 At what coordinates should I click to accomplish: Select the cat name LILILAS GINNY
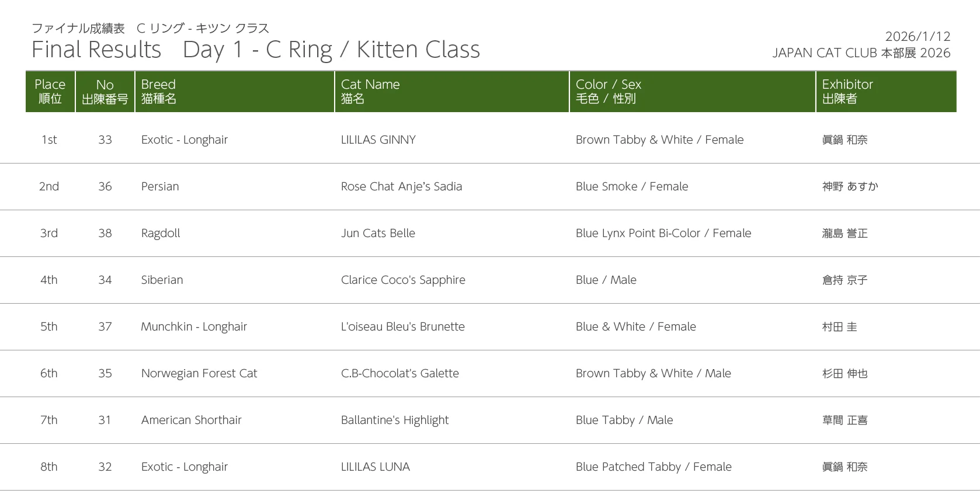378,140
